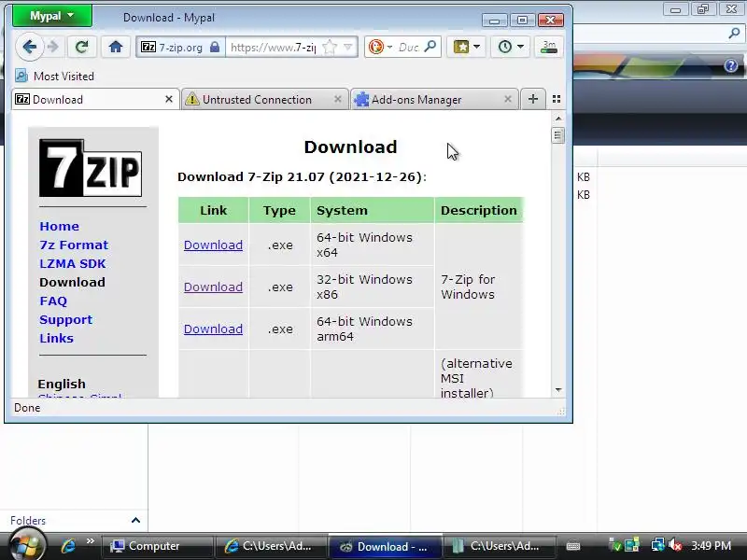Image resolution: width=747 pixels, height=560 pixels.
Task: Open the LZMA SDK link
Action: click(x=73, y=263)
